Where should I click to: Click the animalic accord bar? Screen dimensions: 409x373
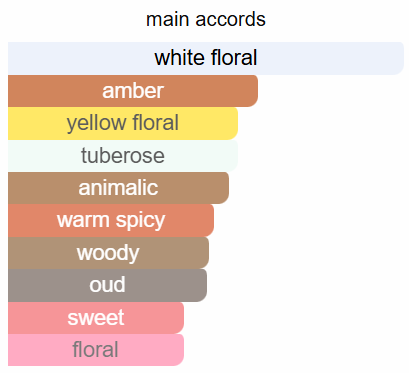point(118,188)
